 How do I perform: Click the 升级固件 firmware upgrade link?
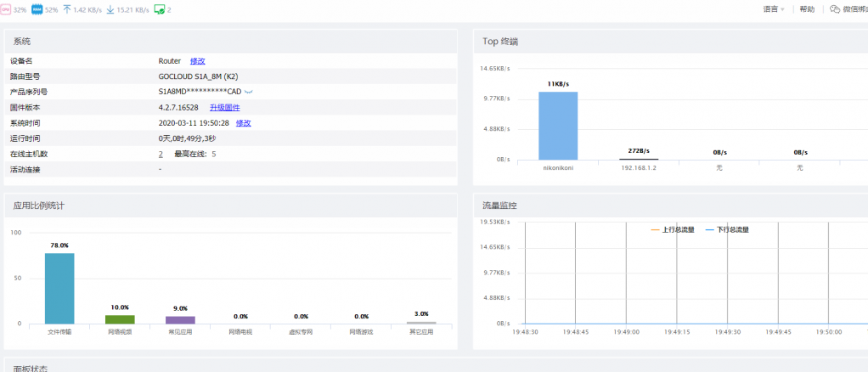point(224,108)
